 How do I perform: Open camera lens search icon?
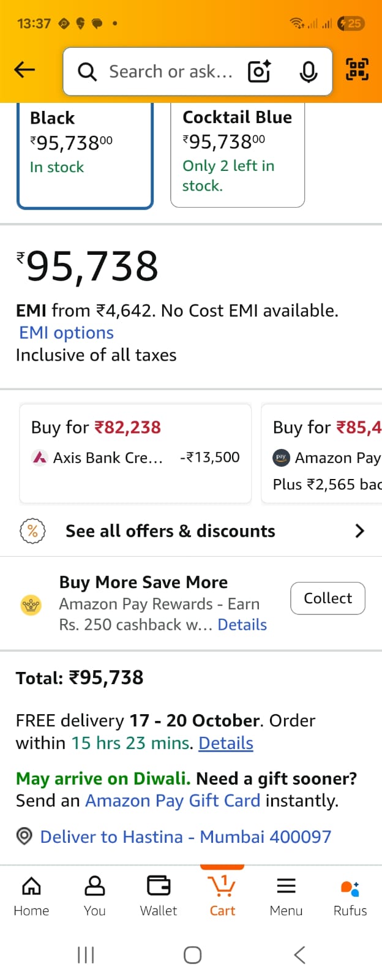[x=259, y=72]
